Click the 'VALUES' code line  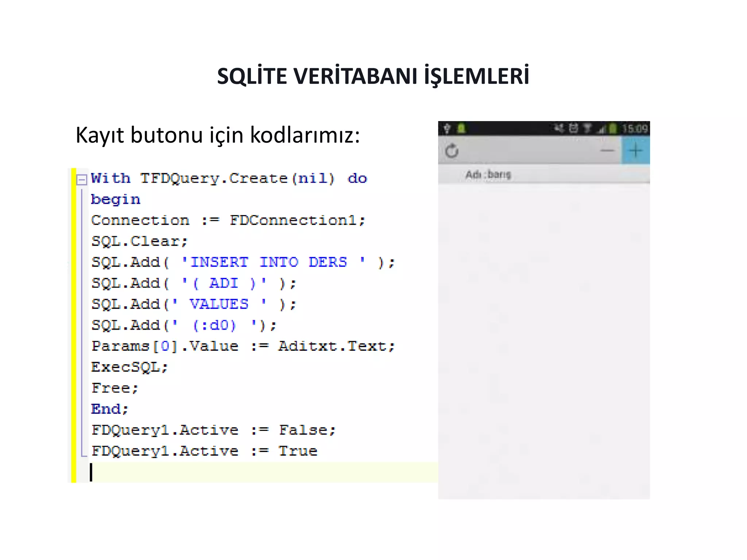[x=194, y=304]
